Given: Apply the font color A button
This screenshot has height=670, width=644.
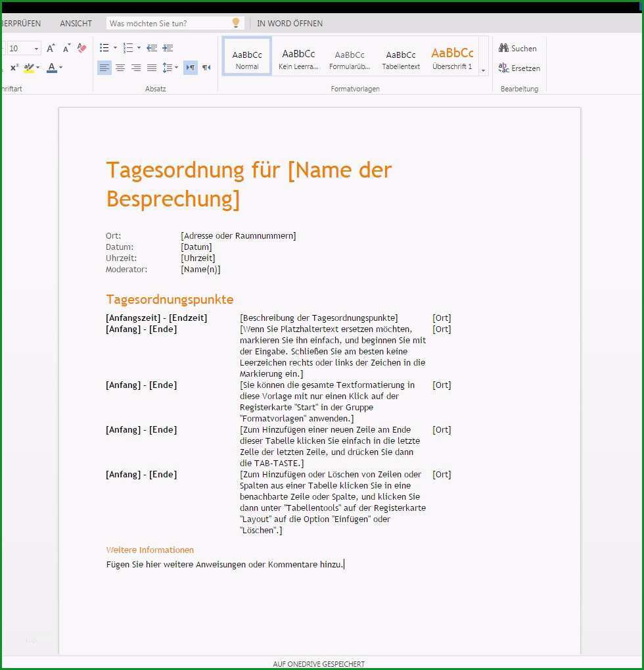Looking at the screenshot, I should (52, 68).
